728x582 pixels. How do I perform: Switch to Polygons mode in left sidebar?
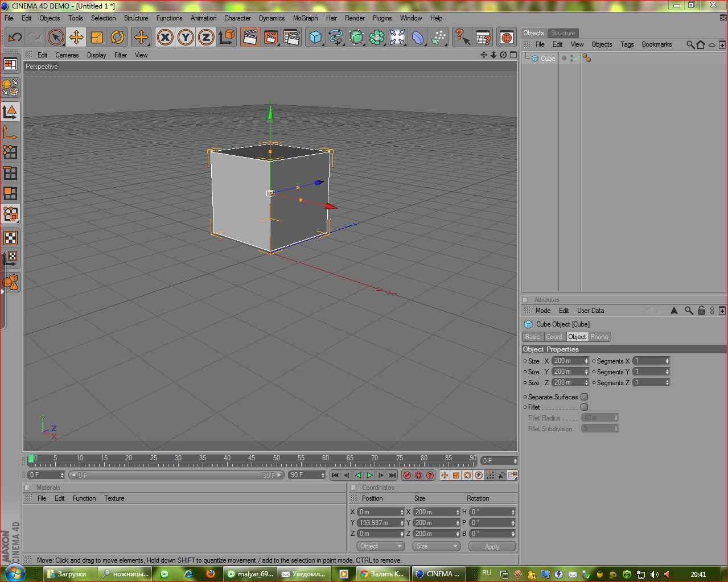(x=10, y=193)
